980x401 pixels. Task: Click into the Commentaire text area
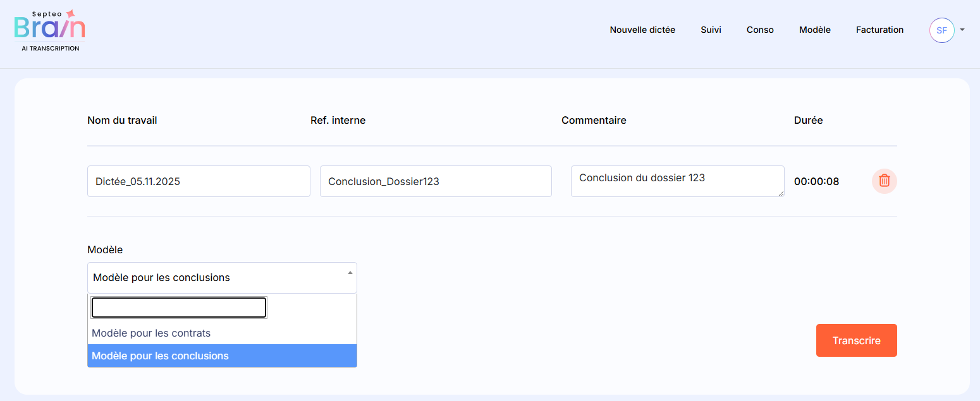(x=677, y=181)
